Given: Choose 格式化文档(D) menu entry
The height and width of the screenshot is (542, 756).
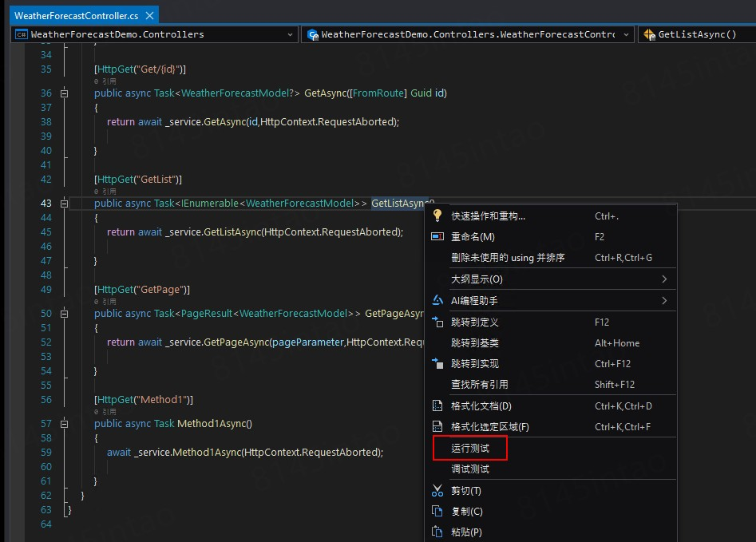Looking at the screenshot, I should pos(551,406).
